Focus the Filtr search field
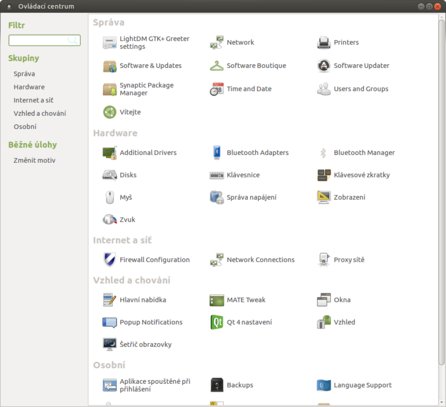This screenshot has height=407, width=446. (x=44, y=40)
